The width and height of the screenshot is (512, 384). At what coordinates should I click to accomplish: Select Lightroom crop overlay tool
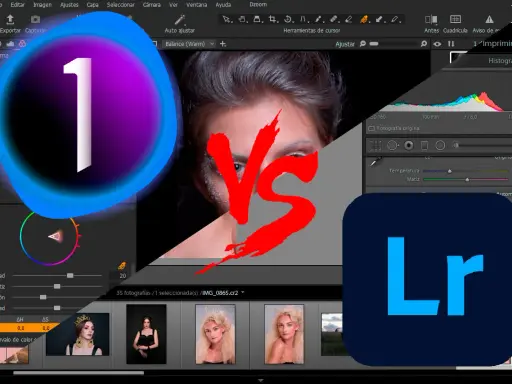[x=376, y=146]
